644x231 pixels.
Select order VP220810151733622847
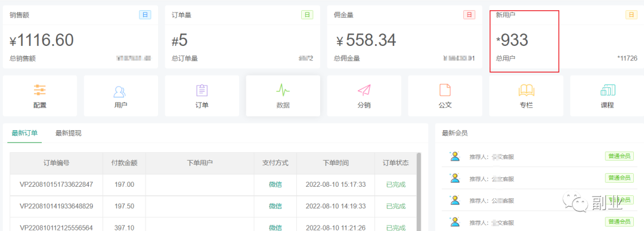(x=57, y=184)
